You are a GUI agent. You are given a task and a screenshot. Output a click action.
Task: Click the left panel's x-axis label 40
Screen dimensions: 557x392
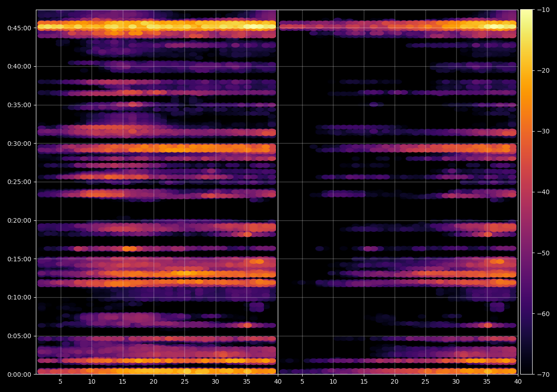(x=277, y=382)
